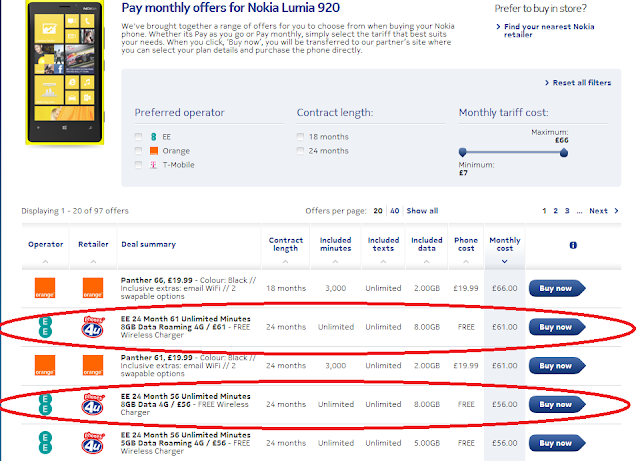Click the Orange logo in operator filter
The height and width of the screenshot is (461, 640).
click(x=153, y=151)
